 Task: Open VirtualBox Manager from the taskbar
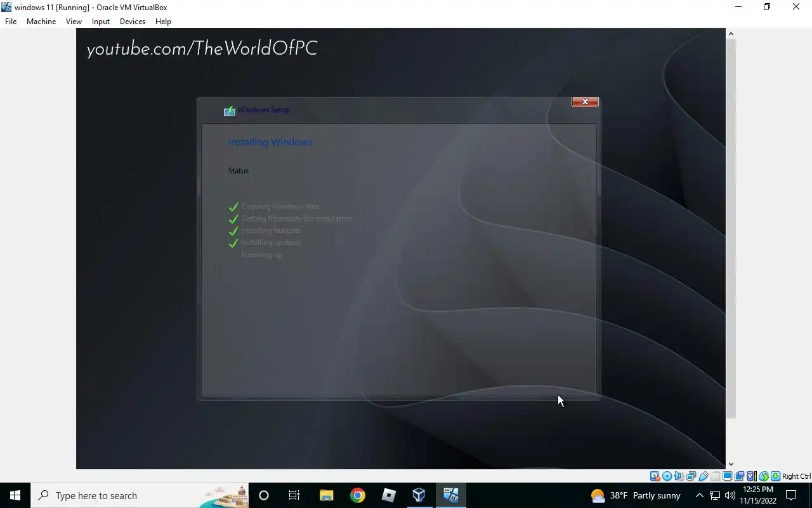pos(419,495)
